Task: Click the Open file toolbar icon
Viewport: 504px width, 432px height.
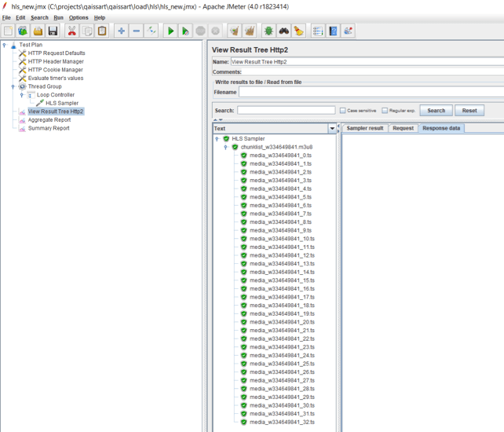Action: click(38, 31)
